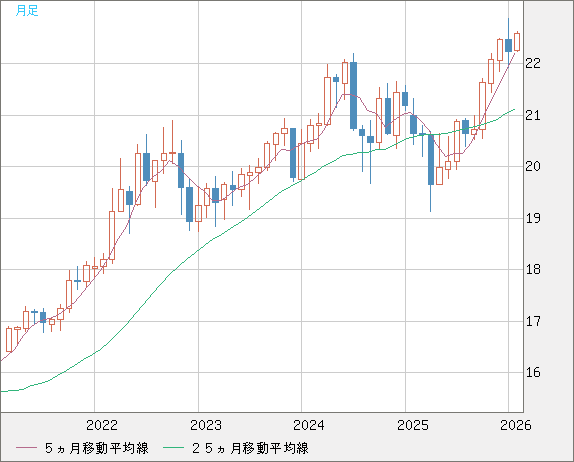Click the 2024 year label

click(x=309, y=425)
